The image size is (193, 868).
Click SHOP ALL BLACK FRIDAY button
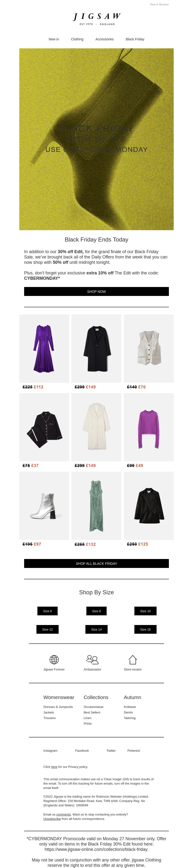[x=96, y=563]
